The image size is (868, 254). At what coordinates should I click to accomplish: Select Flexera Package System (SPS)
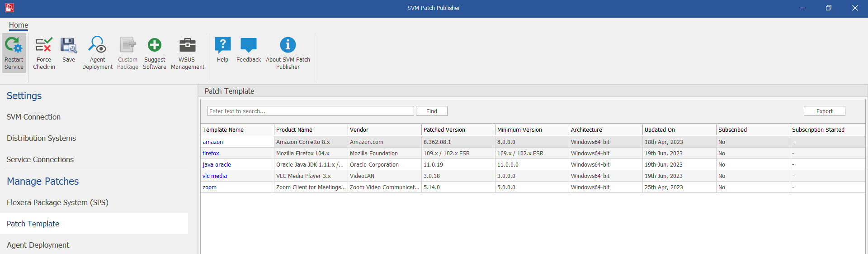click(57, 202)
